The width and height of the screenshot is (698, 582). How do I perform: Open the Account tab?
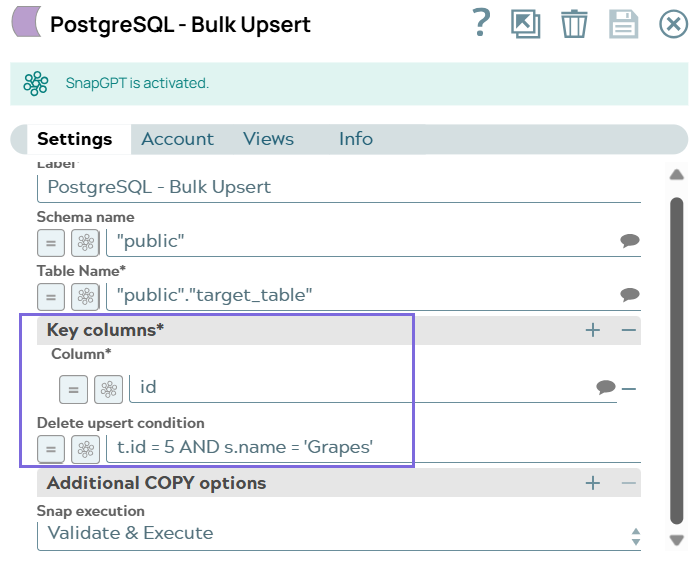click(x=178, y=139)
